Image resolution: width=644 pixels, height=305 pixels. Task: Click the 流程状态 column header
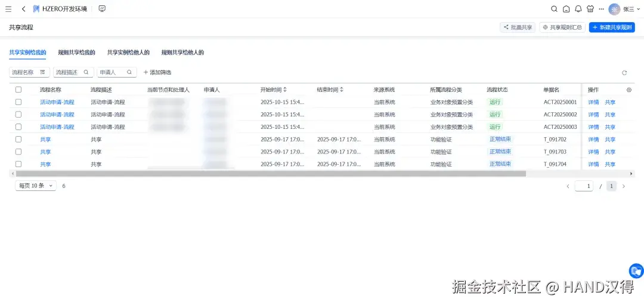(497, 90)
